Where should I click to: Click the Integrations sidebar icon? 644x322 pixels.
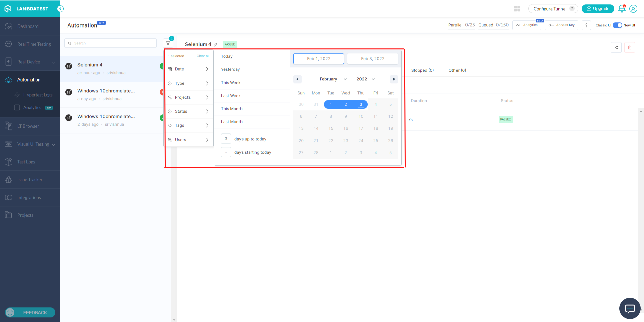coord(9,197)
